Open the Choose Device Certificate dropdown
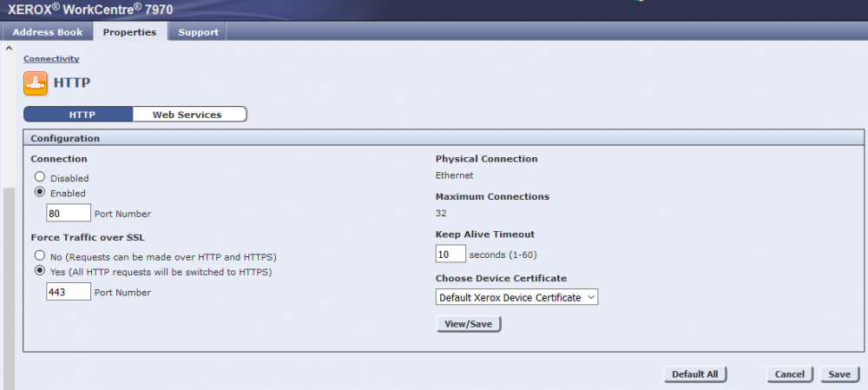Screen dimensions: 868x390 [516, 297]
